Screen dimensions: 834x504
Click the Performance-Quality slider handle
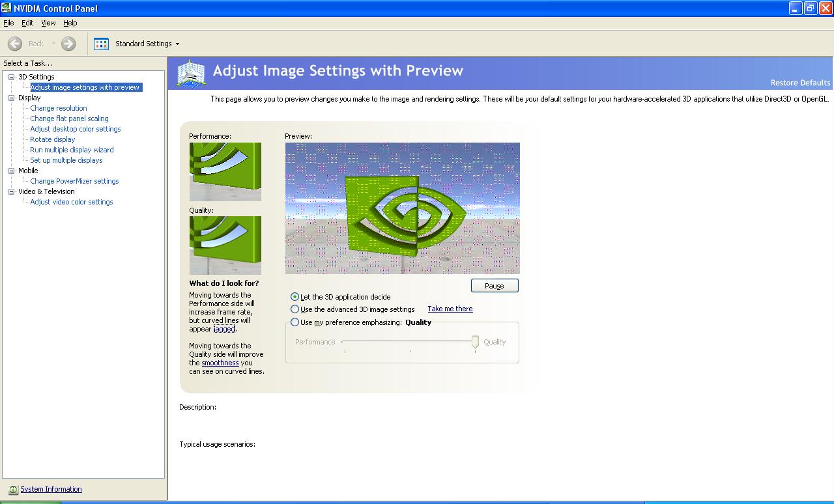475,342
